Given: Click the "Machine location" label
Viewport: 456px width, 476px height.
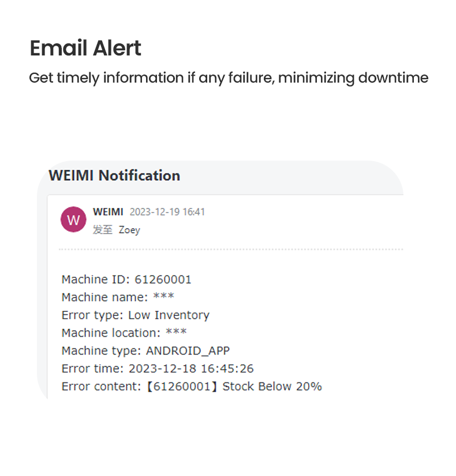Looking at the screenshot, I should click(111, 333).
